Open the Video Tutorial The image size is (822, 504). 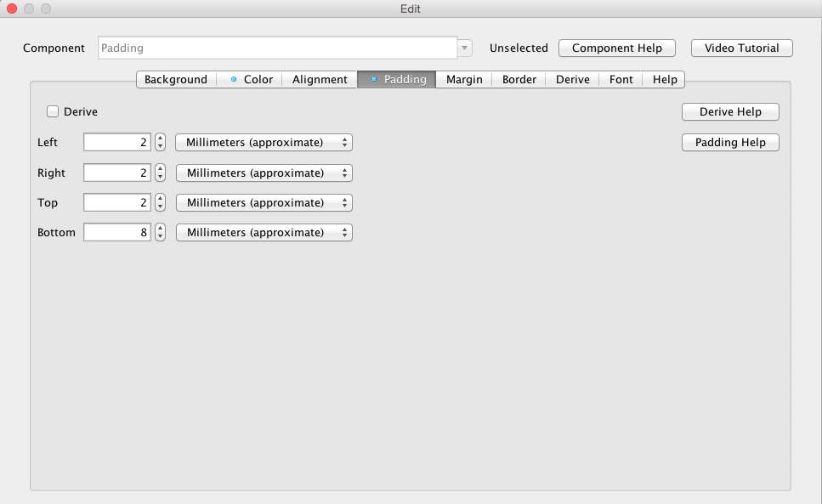tap(740, 48)
